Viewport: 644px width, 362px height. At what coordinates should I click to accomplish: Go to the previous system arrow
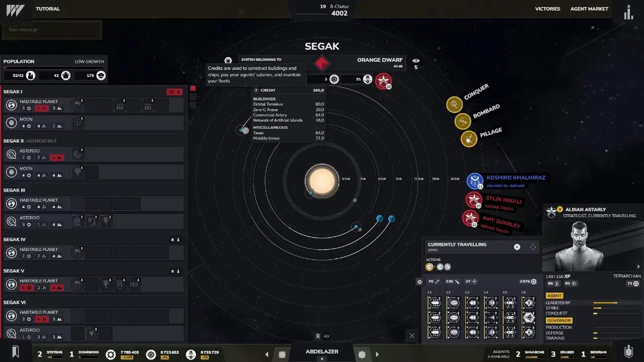(x=267, y=354)
